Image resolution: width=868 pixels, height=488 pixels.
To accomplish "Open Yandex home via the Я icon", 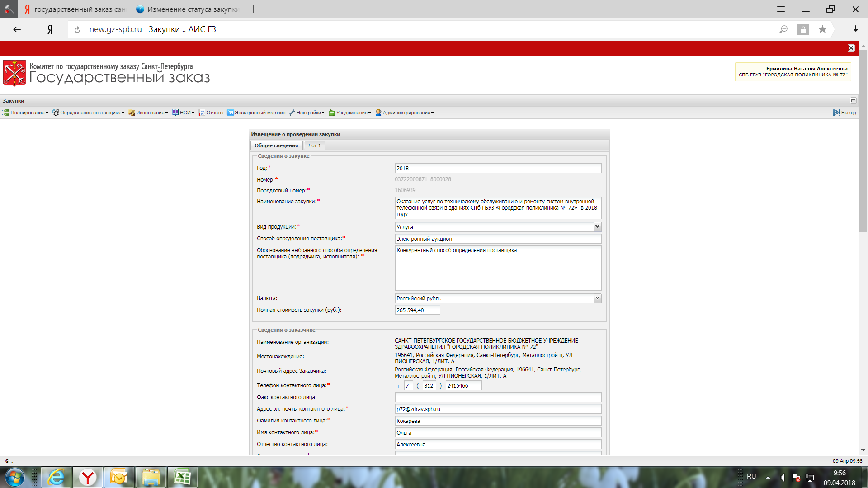I will (50, 29).
